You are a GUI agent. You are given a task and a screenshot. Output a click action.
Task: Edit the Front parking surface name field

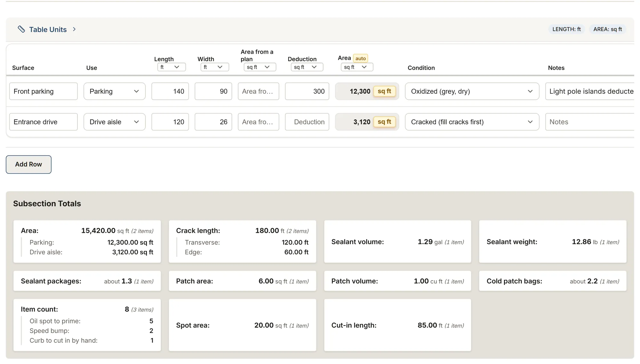coord(44,91)
